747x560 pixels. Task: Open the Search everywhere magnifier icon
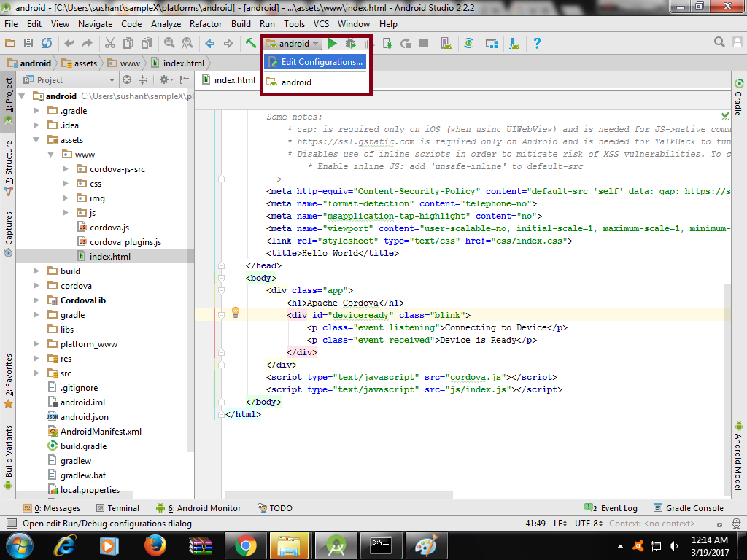point(719,43)
